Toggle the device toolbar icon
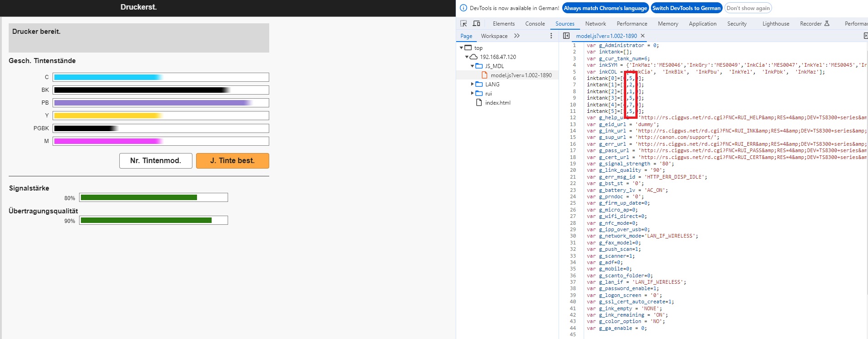Viewport: 868px width, 339px height. [476, 23]
